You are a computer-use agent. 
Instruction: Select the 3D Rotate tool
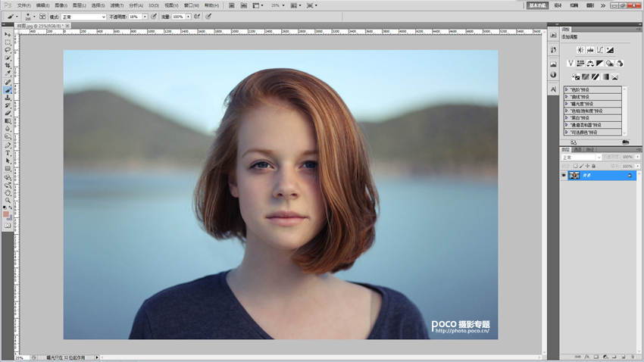tap(8, 178)
